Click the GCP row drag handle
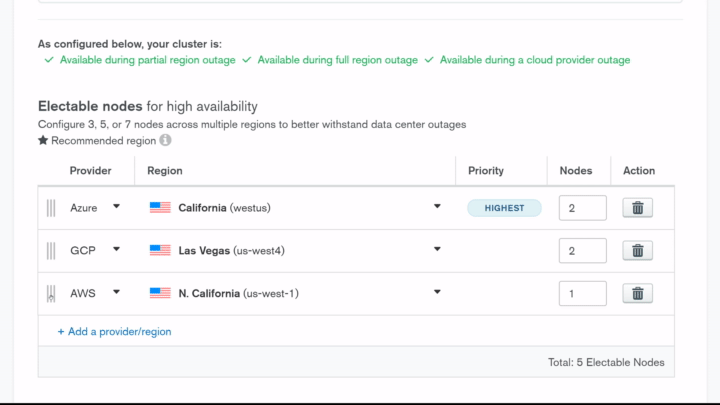The width and height of the screenshot is (720, 405). [51, 251]
